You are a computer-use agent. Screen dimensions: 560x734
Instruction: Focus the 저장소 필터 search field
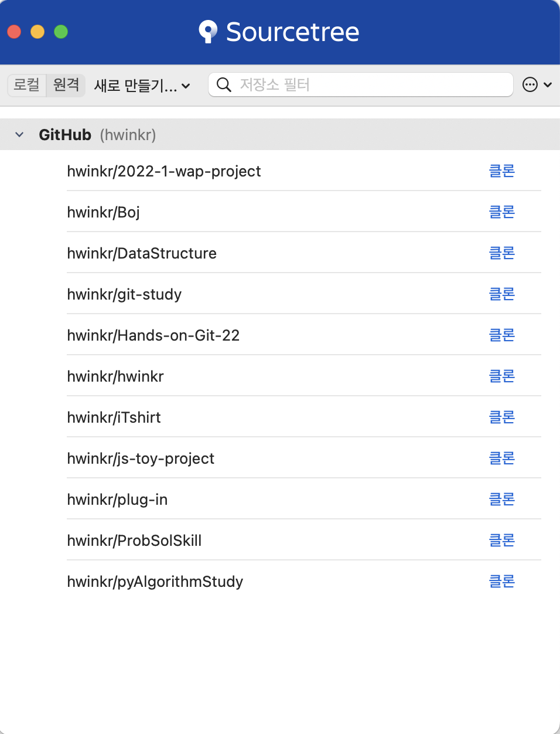[x=361, y=84]
